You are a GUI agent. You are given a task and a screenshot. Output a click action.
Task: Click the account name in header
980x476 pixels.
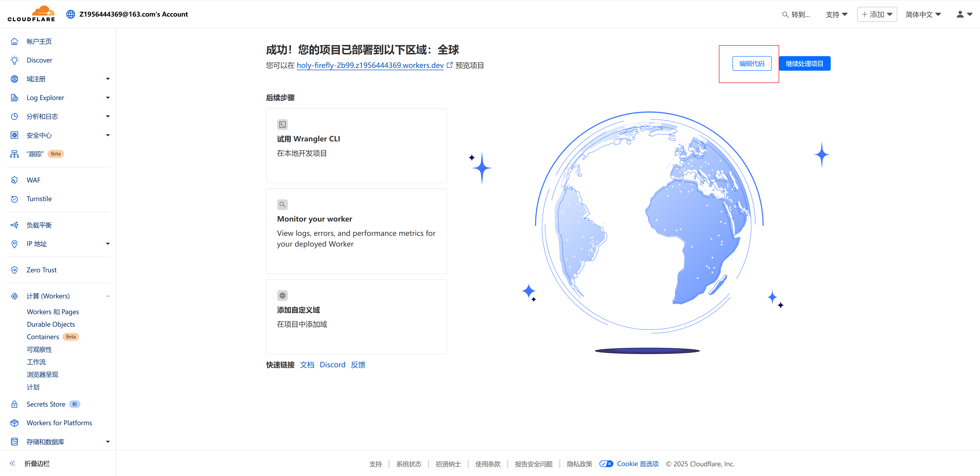tap(133, 14)
